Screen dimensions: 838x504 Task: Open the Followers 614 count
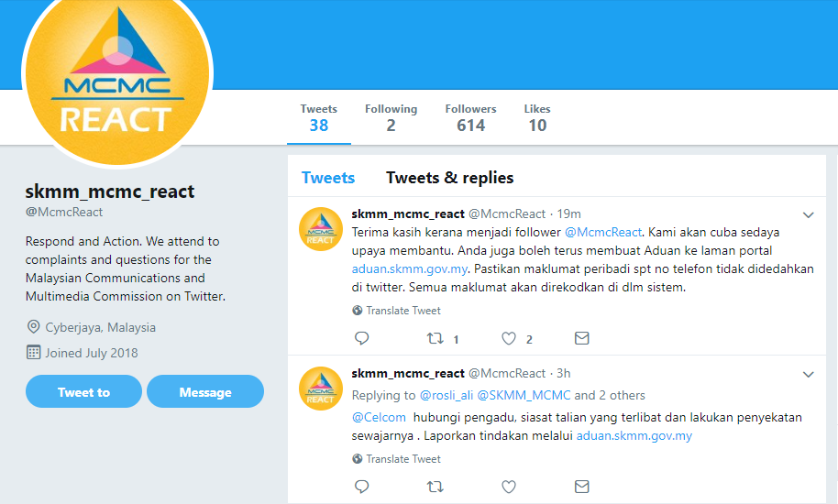point(470,117)
